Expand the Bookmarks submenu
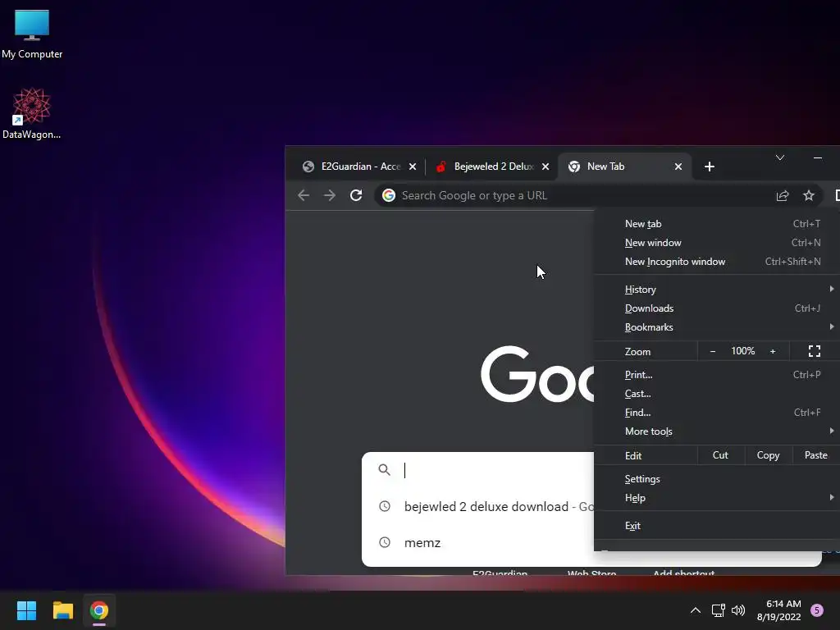Screen dimensions: 840x630 718,326
